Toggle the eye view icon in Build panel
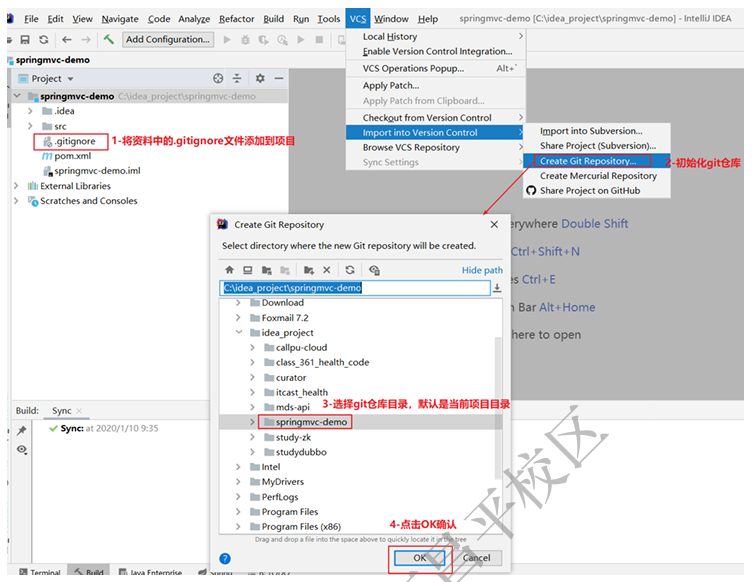 coord(22,449)
